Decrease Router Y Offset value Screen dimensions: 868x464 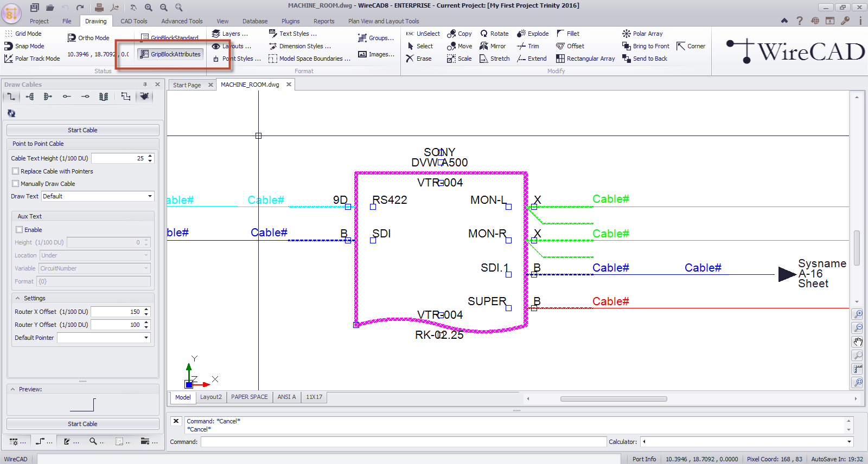pyautogui.click(x=146, y=327)
